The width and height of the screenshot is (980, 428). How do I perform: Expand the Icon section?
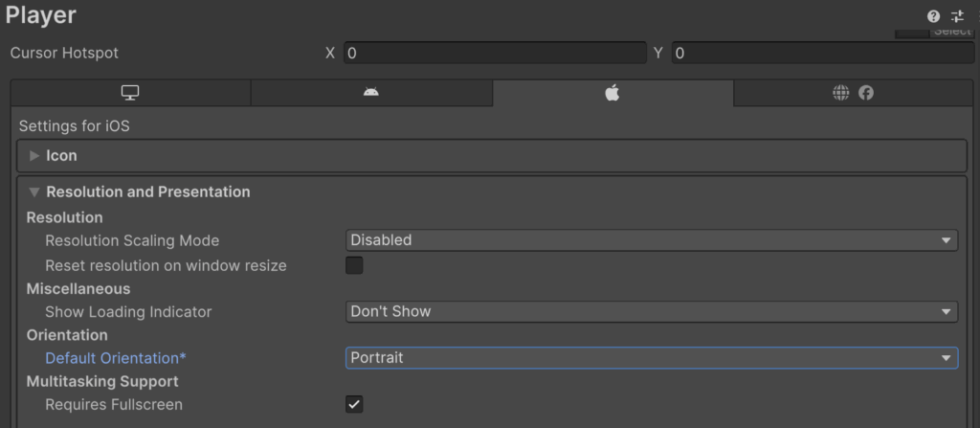click(61, 155)
